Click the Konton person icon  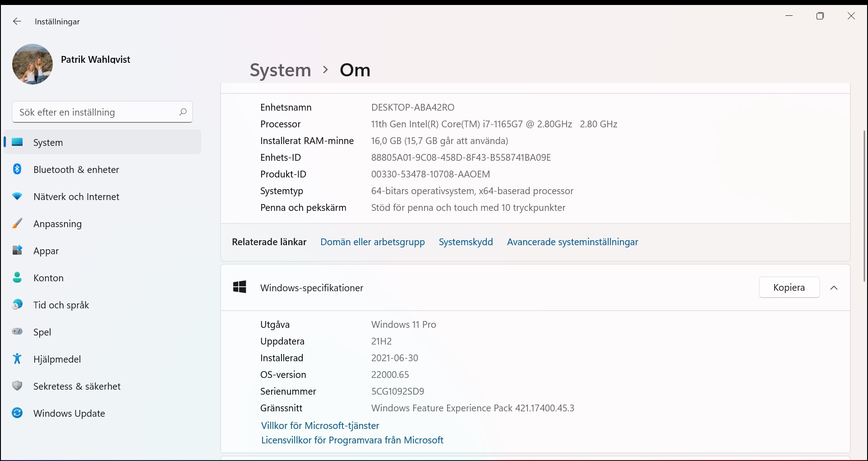coord(17,278)
